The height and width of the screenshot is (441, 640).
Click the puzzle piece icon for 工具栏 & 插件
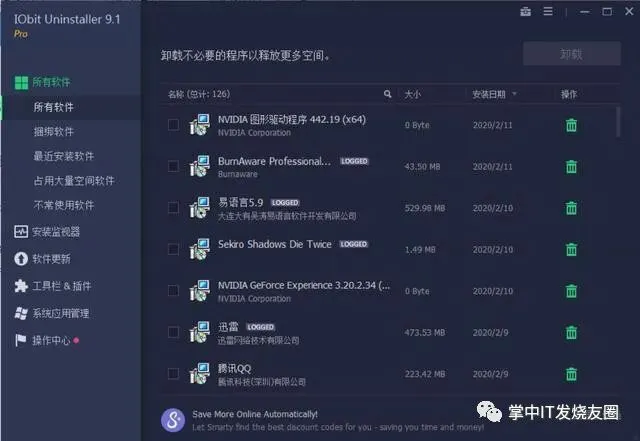pos(21,286)
